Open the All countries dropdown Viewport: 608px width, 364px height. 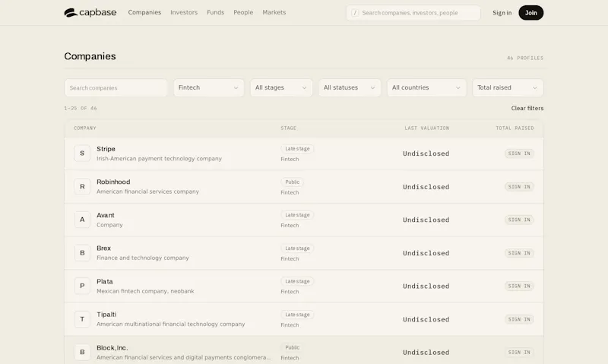pos(426,87)
